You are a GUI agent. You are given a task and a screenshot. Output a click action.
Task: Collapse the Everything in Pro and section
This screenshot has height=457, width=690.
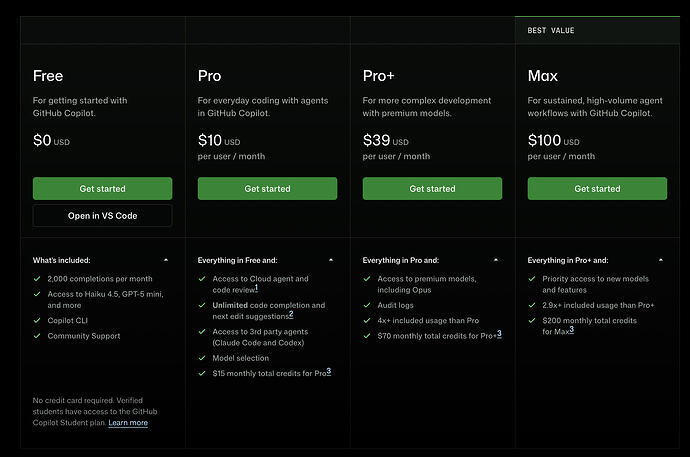click(496, 260)
